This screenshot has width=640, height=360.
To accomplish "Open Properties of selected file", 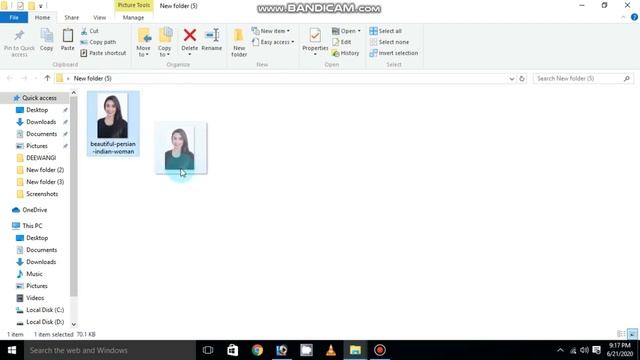I will [x=315, y=42].
